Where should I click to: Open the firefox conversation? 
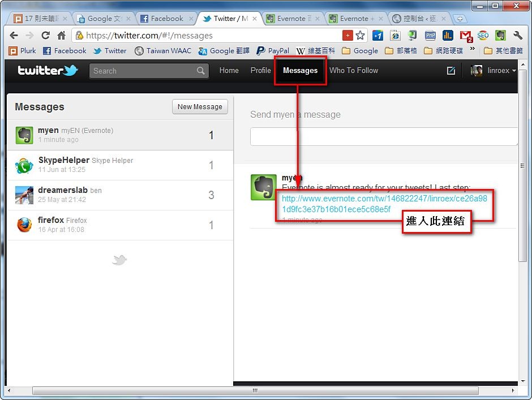pos(120,225)
